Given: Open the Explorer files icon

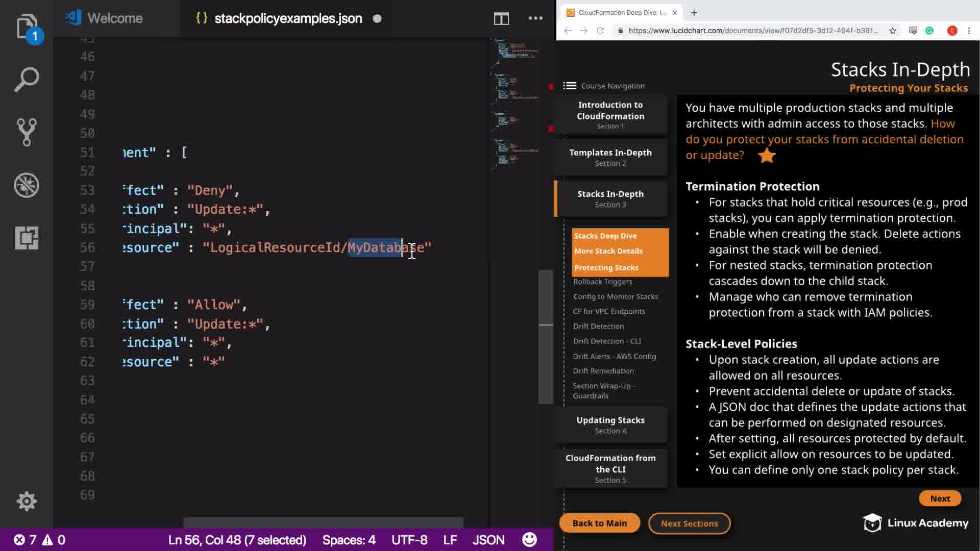Looking at the screenshot, I should 27,26.
